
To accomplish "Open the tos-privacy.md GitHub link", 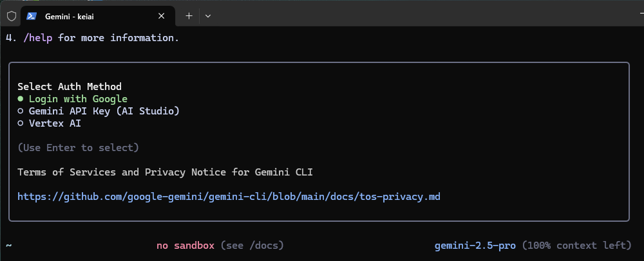I will click(229, 197).
